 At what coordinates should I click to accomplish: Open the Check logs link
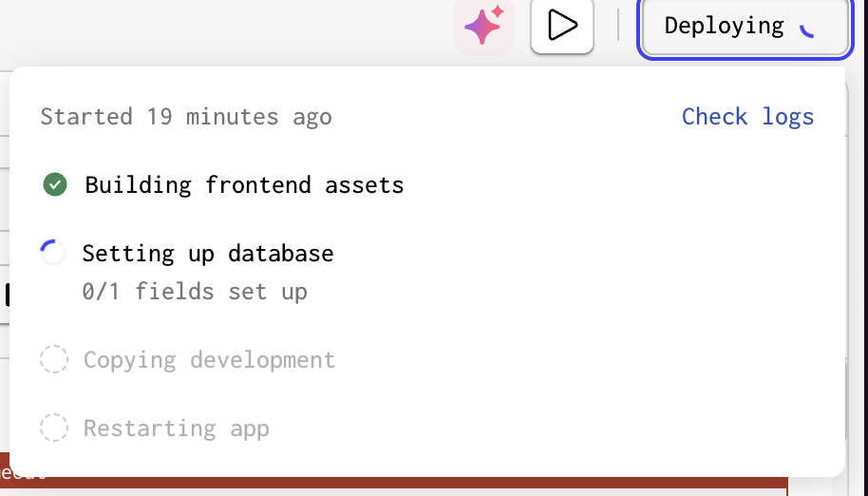tap(747, 117)
